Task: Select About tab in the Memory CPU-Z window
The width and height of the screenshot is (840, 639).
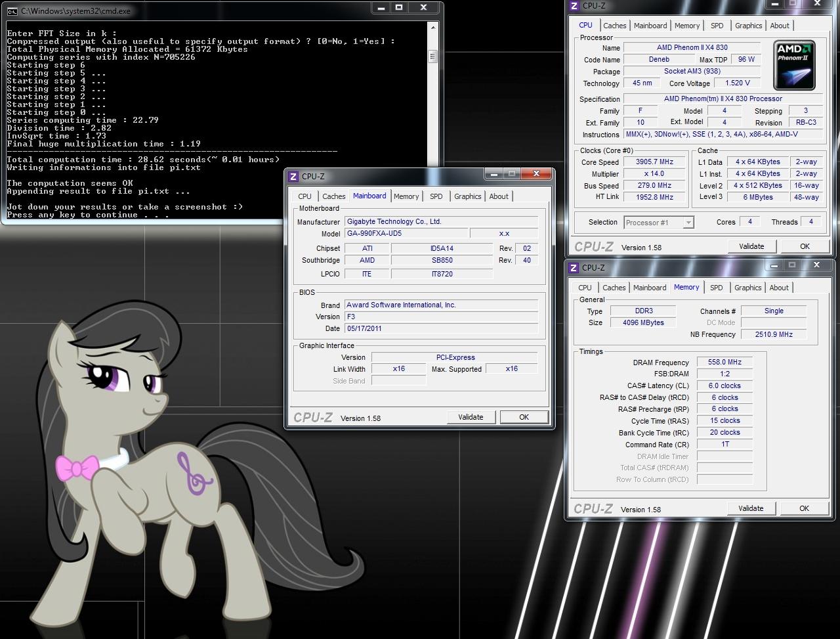Action: (x=779, y=288)
